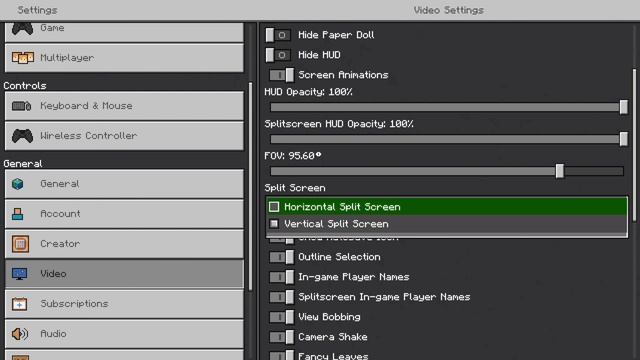Click the Wireless Controller gamepad icon
Viewport: 640px width, 360px height.
pyautogui.click(x=22, y=136)
